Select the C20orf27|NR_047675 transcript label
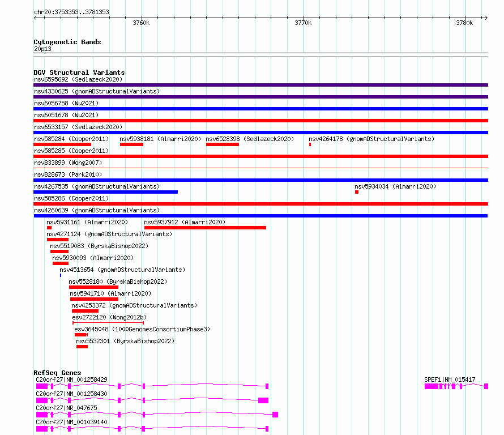Viewport: 504px width, 435px height. click(66, 408)
